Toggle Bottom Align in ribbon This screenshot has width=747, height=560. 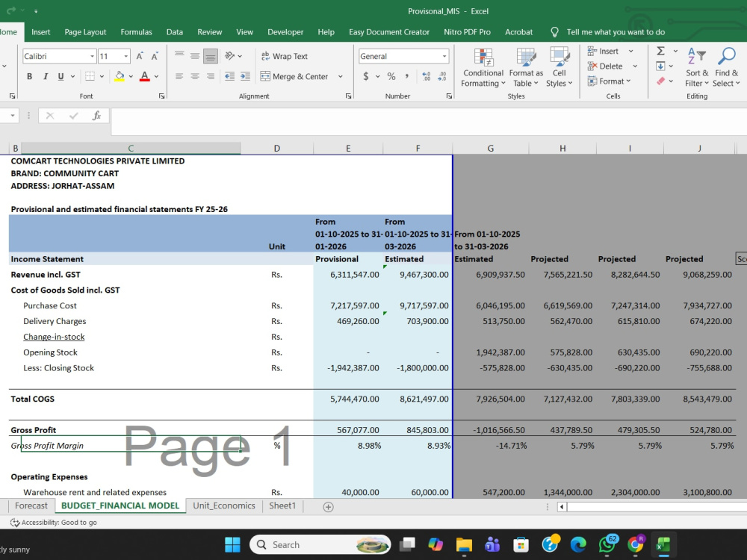210,56
